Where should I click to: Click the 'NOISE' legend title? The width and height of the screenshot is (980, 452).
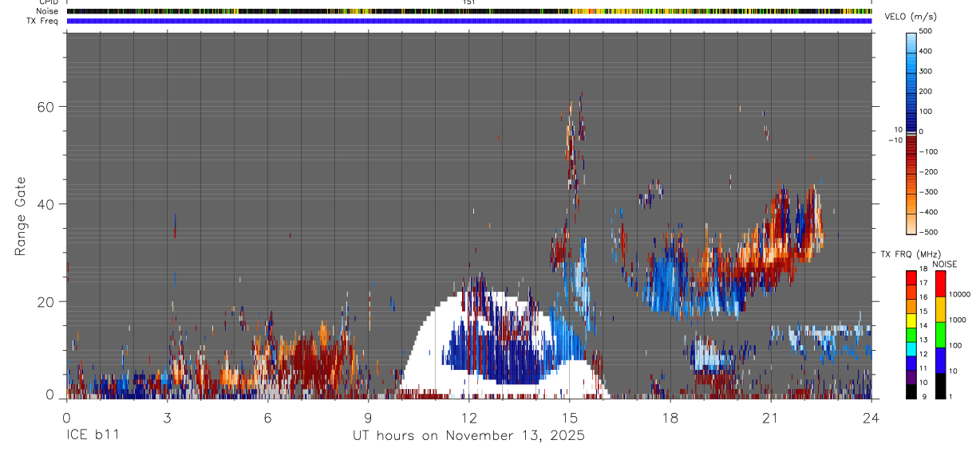pos(946,264)
